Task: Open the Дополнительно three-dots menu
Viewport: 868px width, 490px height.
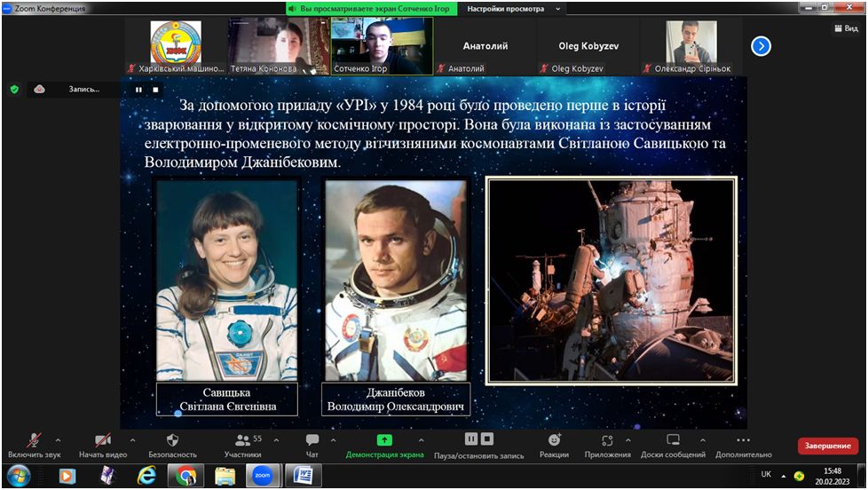Action: [x=744, y=440]
